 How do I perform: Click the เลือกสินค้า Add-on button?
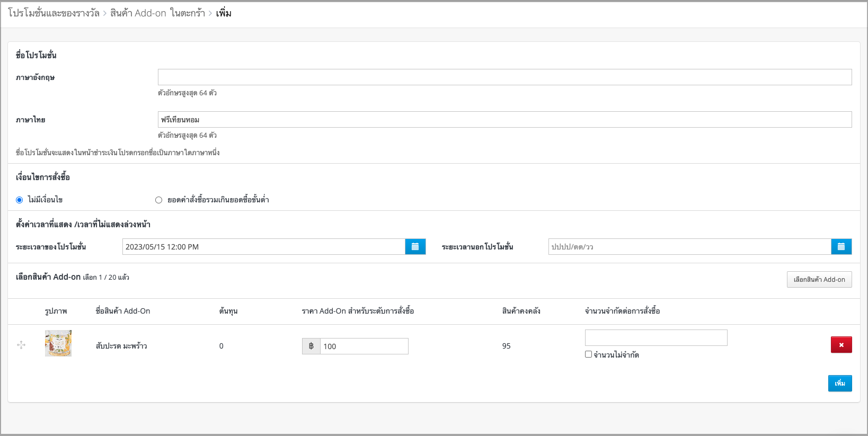click(819, 280)
